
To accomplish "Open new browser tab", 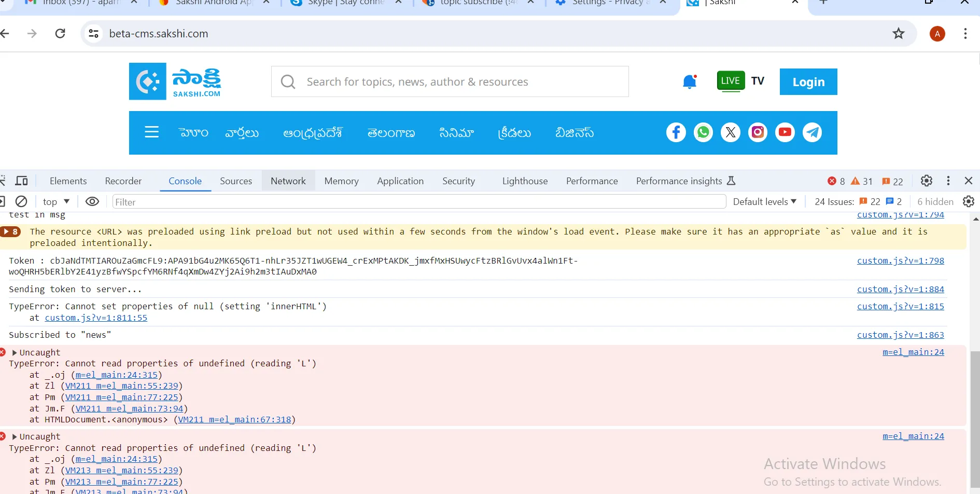I will (x=823, y=2).
